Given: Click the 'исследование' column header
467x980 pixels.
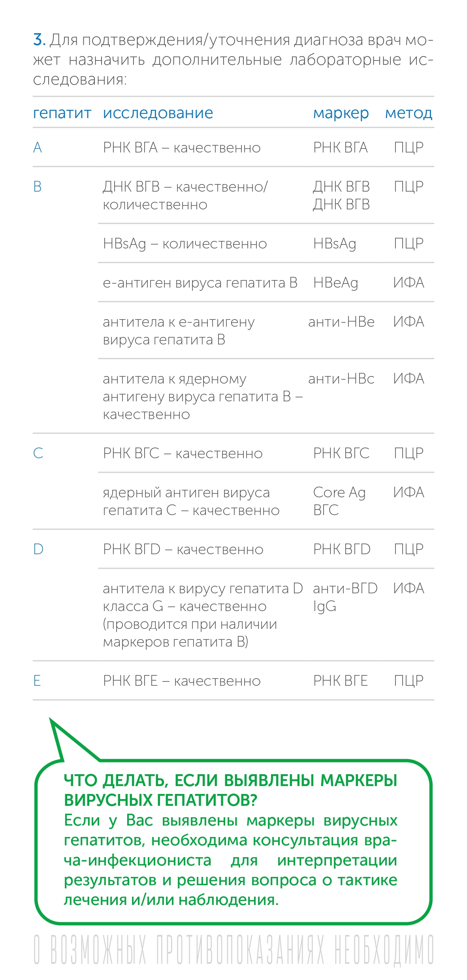Looking at the screenshot, I should coord(158,113).
